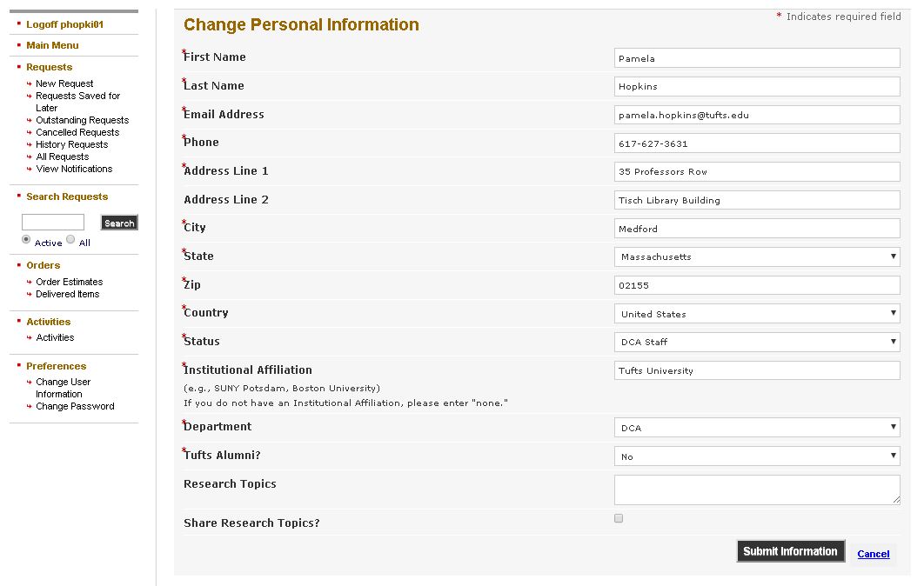Click into the Research Topics text area
The width and height of the screenshot is (924, 586).
click(757, 490)
